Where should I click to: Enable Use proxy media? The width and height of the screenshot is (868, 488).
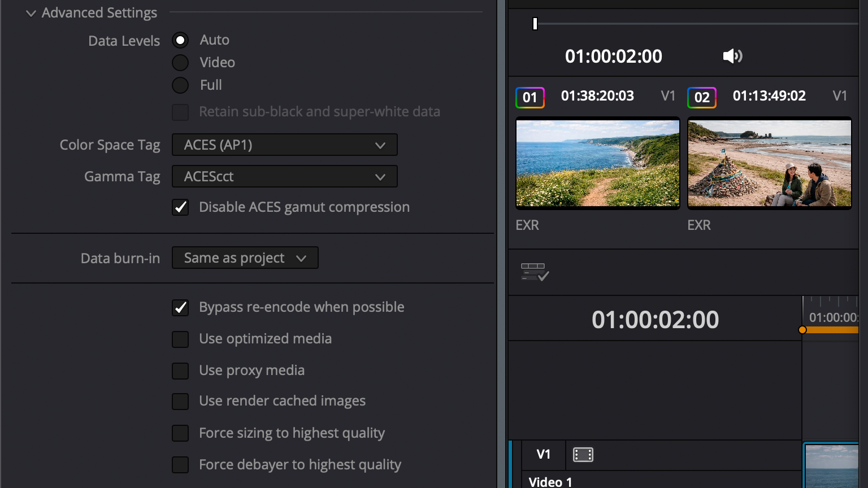coord(180,371)
